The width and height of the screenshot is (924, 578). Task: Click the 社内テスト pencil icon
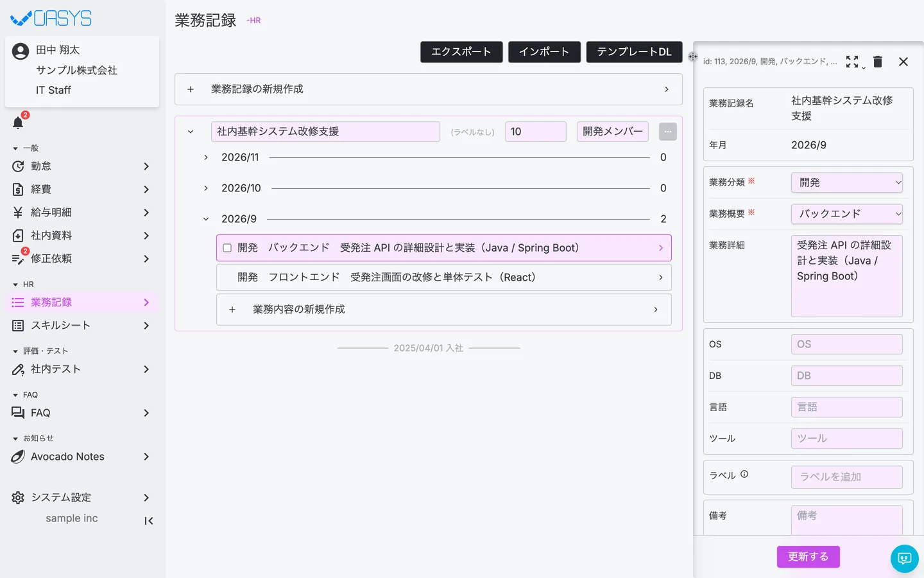[18, 369]
